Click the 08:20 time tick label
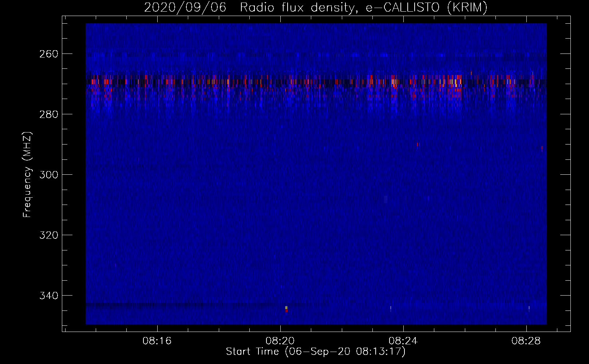 (x=280, y=341)
